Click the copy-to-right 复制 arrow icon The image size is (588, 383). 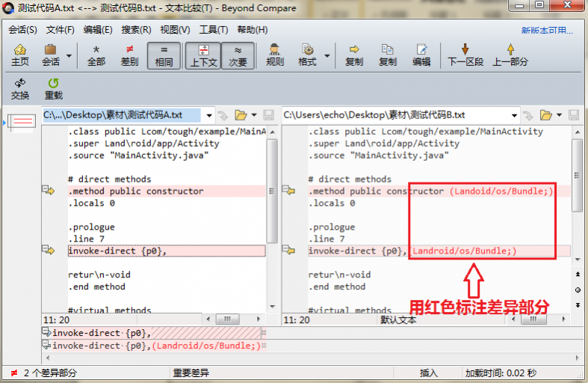pyautogui.click(x=354, y=55)
